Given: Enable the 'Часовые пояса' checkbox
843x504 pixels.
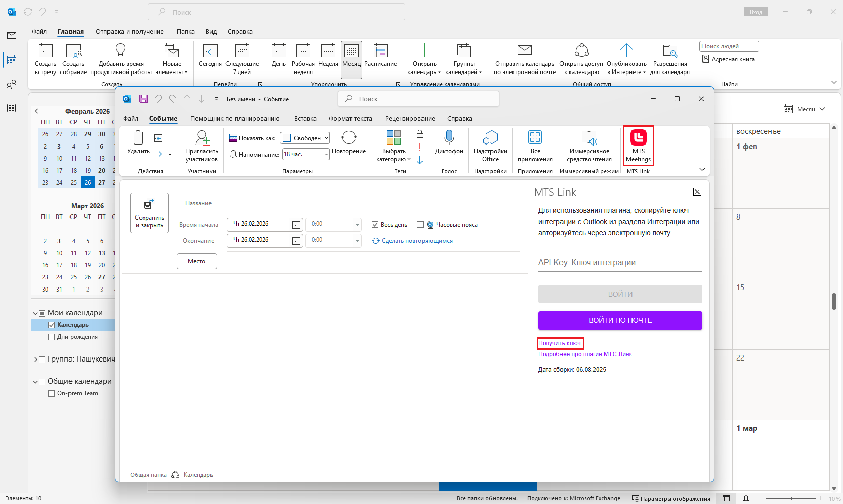Looking at the screenshot, I should [x=420, y=225].
